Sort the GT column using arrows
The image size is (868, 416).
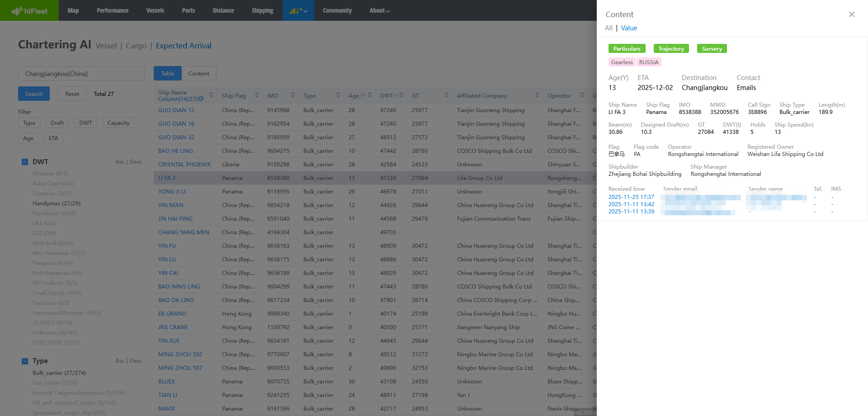click(x=446, y=95)
